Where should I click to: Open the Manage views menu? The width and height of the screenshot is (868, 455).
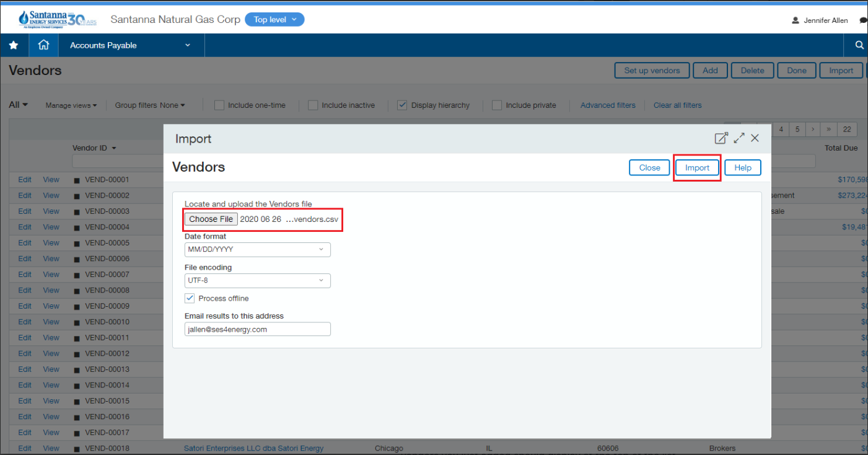tap(71, 105)
